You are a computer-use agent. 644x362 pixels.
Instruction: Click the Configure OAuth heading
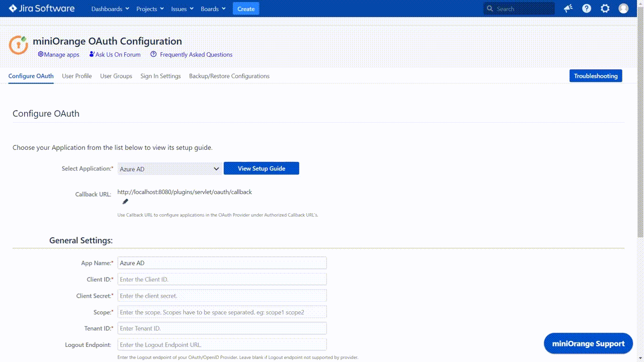coord(46,114)
